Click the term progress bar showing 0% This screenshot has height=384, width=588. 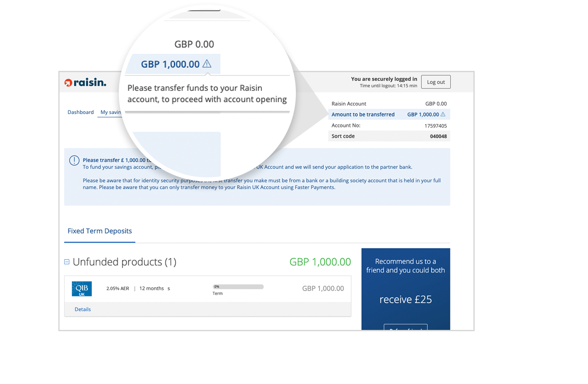coord(238,287)
